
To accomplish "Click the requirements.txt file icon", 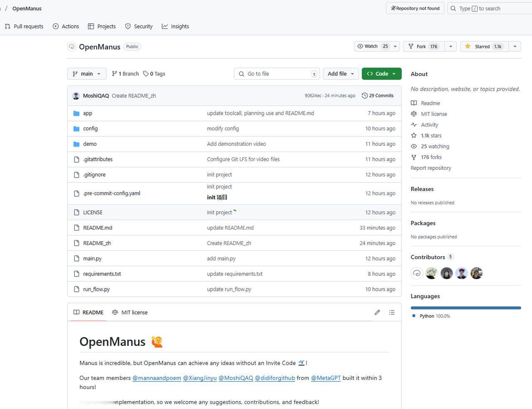I will [x=76, y=274].
